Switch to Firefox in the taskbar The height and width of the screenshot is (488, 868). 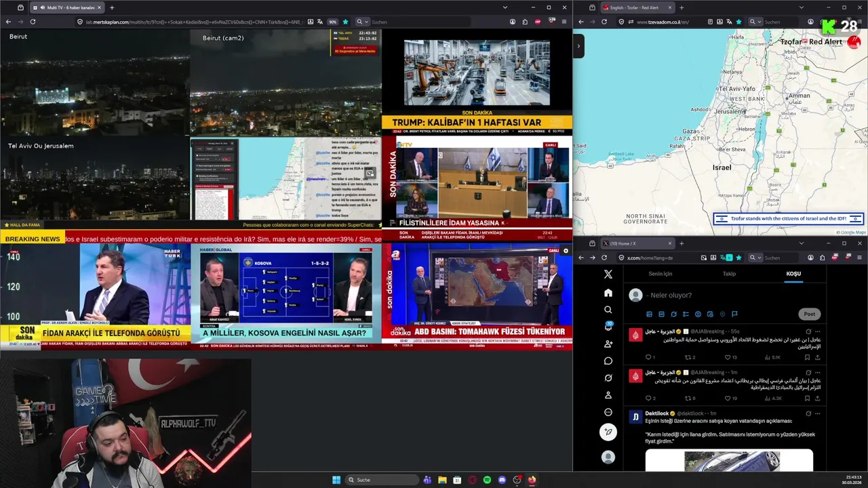(x=532, y=480)
